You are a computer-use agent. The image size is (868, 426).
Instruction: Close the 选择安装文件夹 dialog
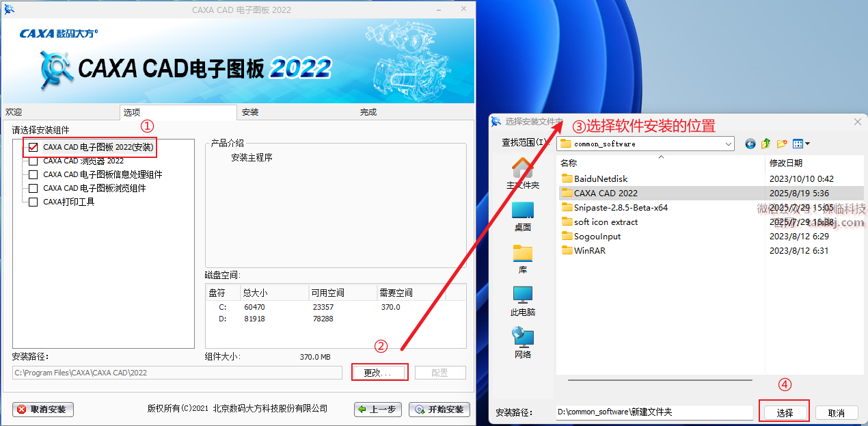858,122
